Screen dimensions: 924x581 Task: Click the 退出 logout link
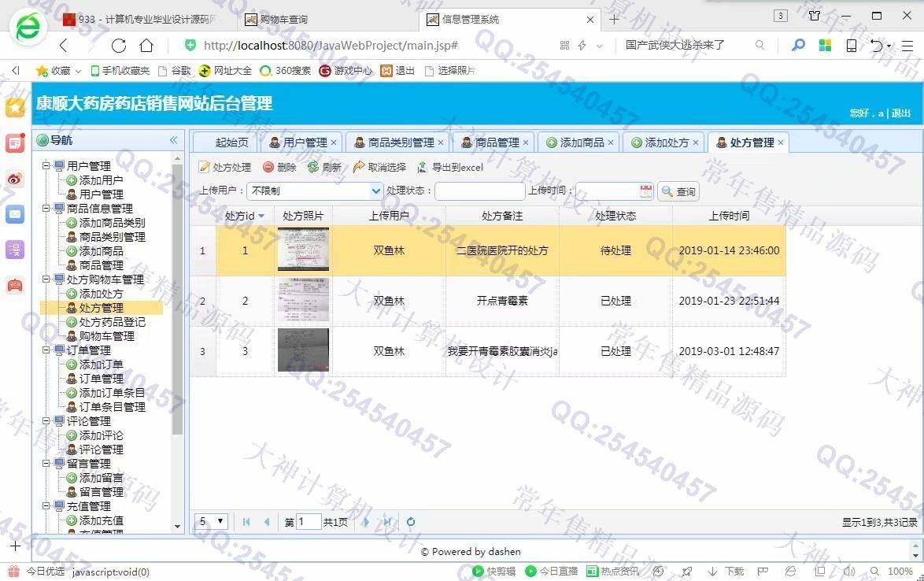pyautogui.click(x=900, y=113)
